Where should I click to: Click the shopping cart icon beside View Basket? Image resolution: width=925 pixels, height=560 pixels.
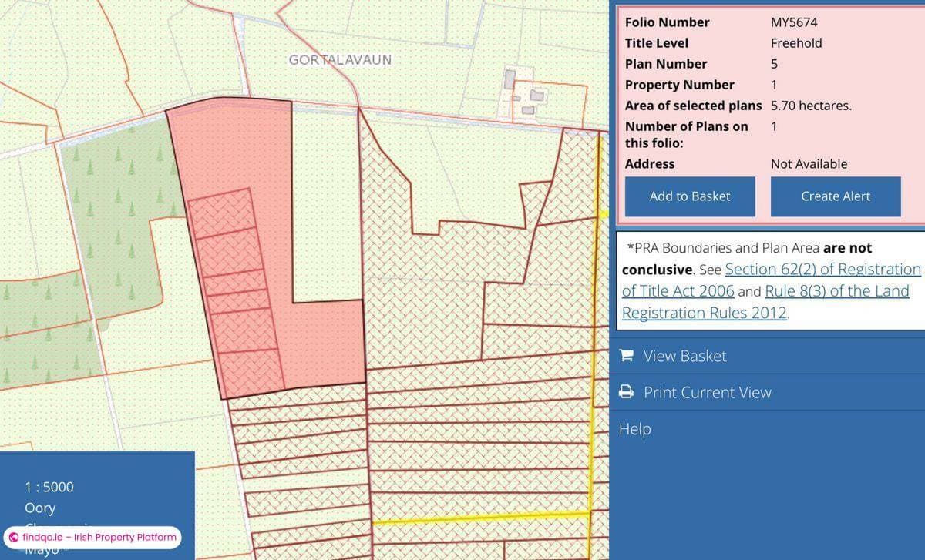627,356
